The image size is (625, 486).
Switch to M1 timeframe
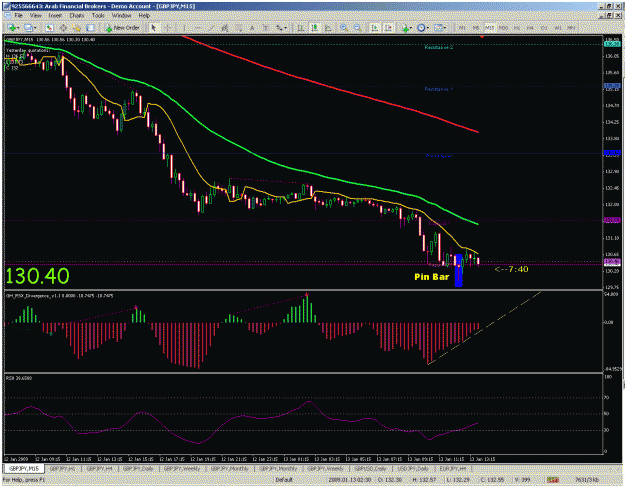(462, 28)
